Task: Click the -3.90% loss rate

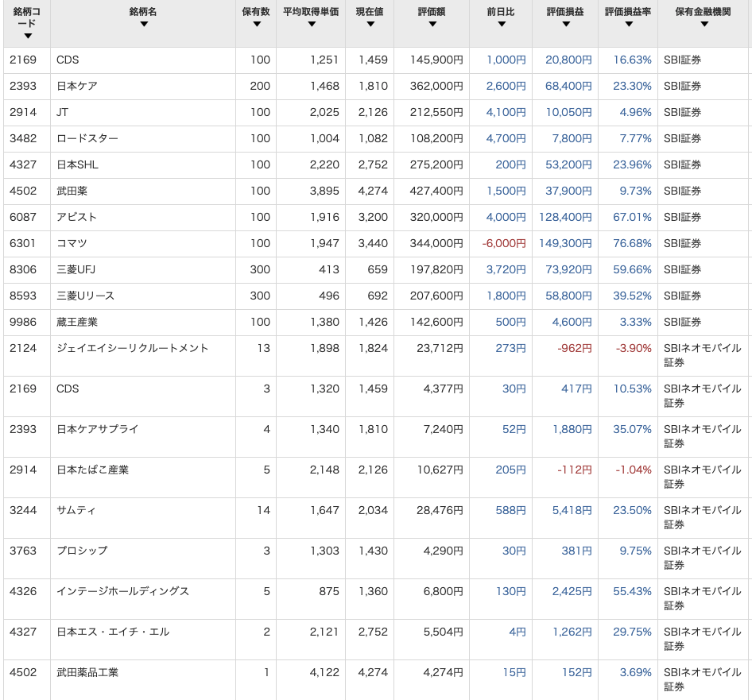Action: (634, 348)
